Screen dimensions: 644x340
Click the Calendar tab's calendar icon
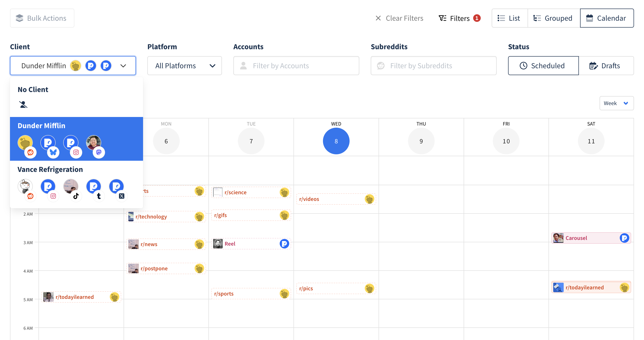590,18
